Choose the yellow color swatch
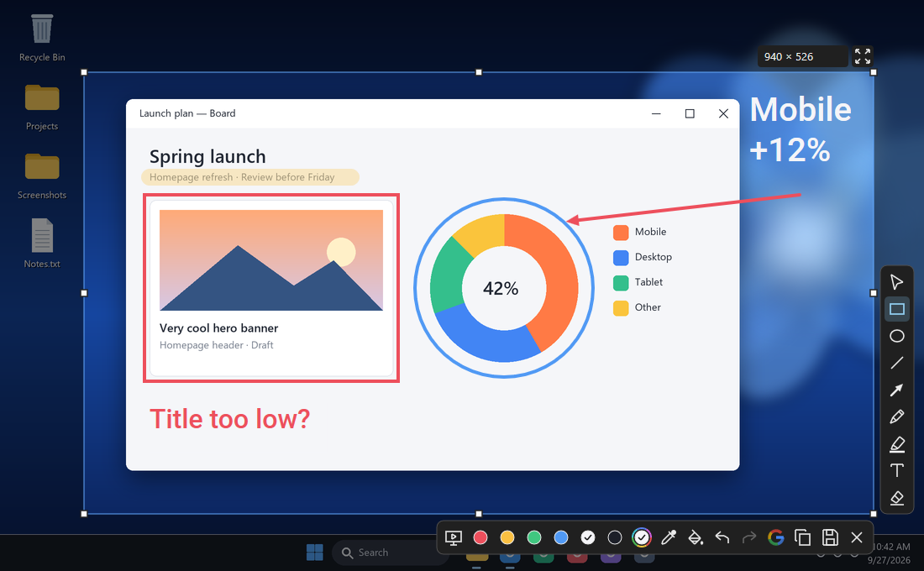The height and width of the screenshot is (571, 924). (x=507, y=537)
